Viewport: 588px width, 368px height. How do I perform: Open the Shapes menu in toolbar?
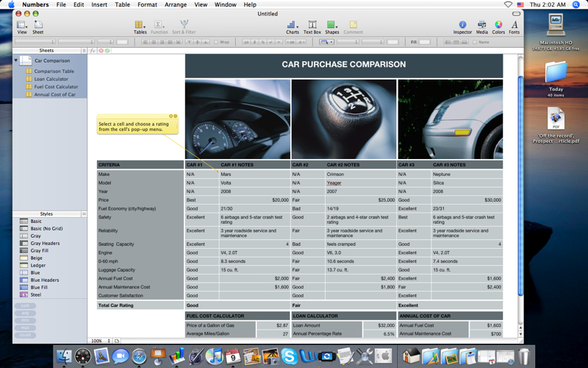(332, 26)
